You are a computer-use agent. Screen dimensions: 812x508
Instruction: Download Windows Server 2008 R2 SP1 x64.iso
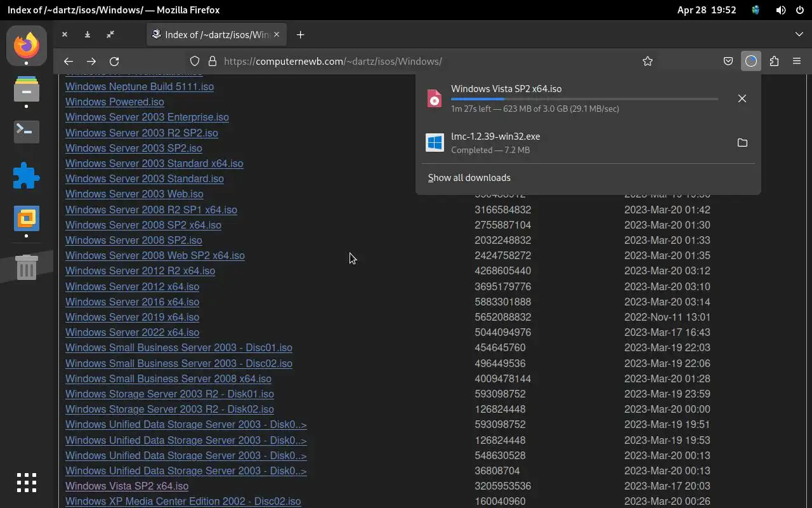click(151, 210)
